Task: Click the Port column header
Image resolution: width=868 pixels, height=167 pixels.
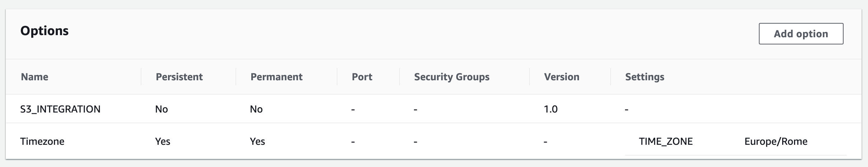Action: pyautogui.click(x=362, y=77)
